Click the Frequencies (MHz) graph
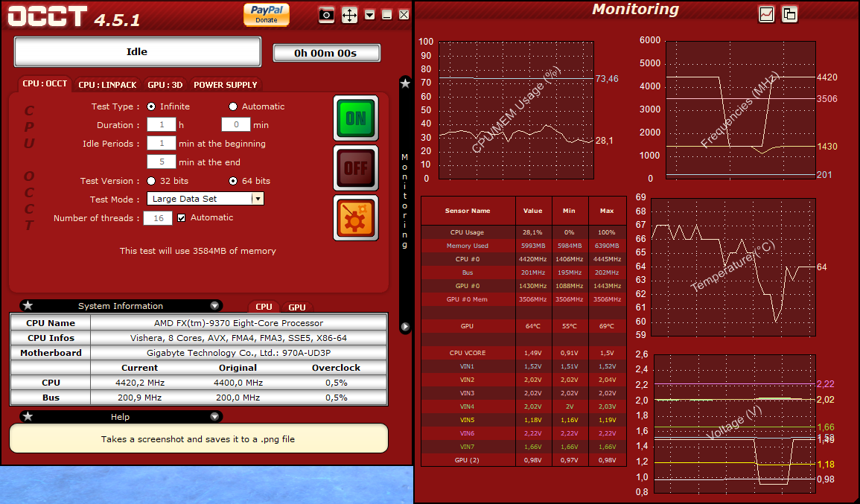The image size is (860, 504). click(x=740, y=109)
